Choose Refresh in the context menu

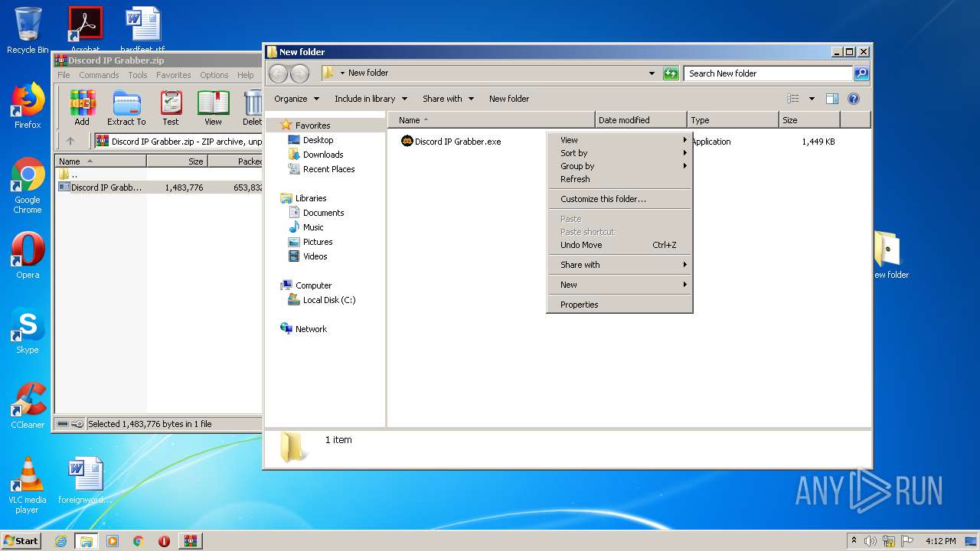(620, 179)
